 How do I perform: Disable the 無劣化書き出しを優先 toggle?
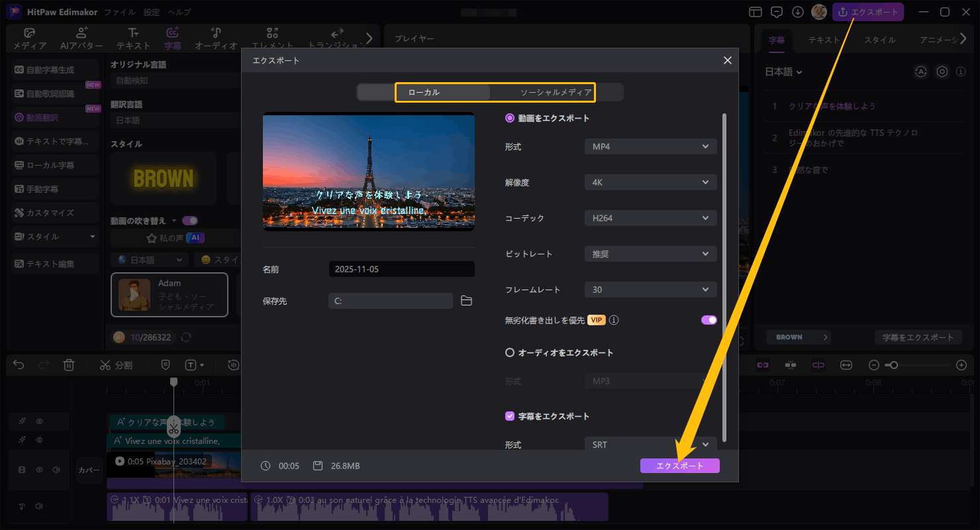[709, 320]
